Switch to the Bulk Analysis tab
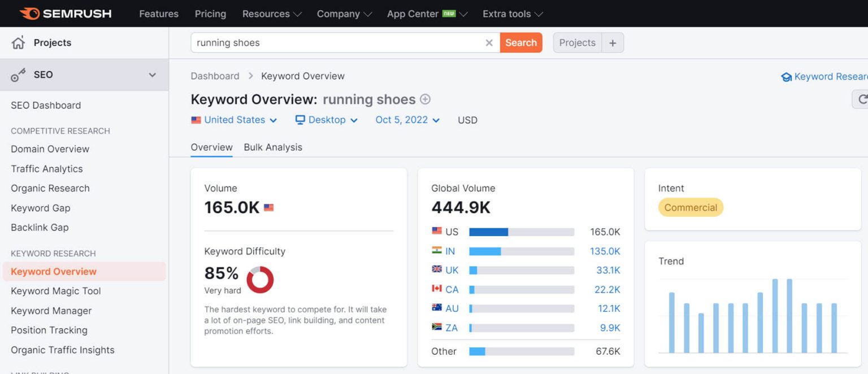This screenshot has width=868, height=374. coord(273,147)
